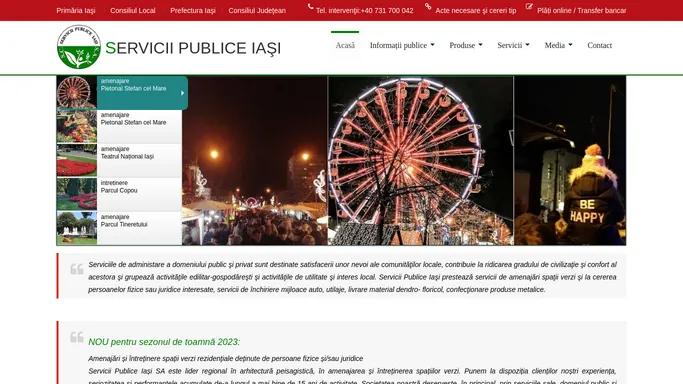Select the flower arrangement Pietonal thumbnail
Viewport: 683px width, 384px height.
(77, 126)
